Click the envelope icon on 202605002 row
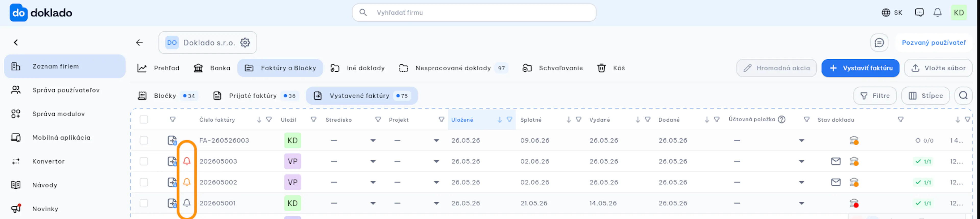 click(836, 182)
